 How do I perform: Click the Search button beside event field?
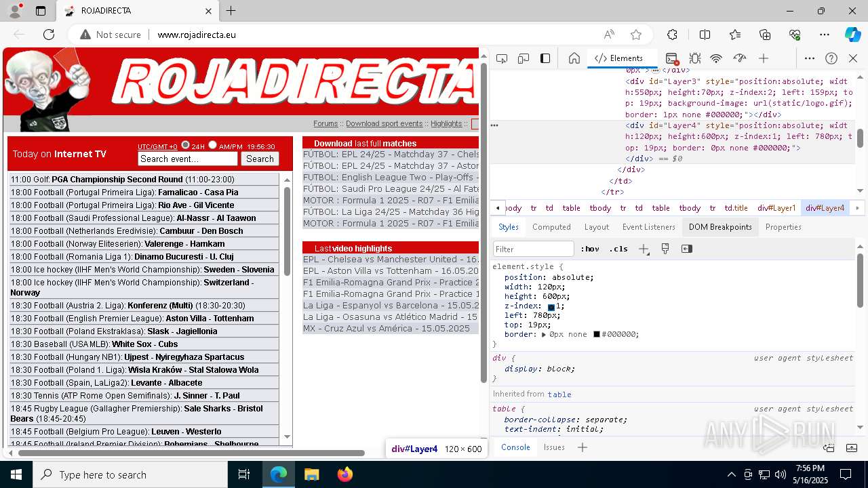pyautogui.click(x=260, y=159)
